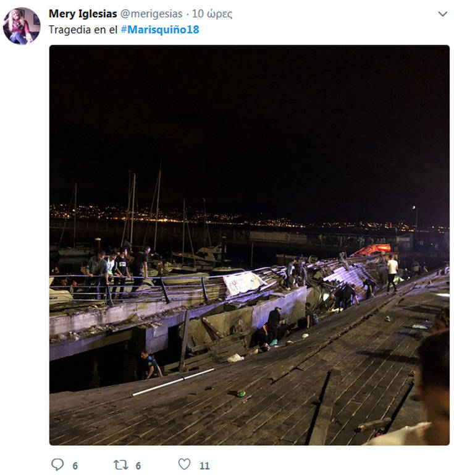Click the display name Mery Iglesias
Screen dimensions: 454x476
point(82,14)
